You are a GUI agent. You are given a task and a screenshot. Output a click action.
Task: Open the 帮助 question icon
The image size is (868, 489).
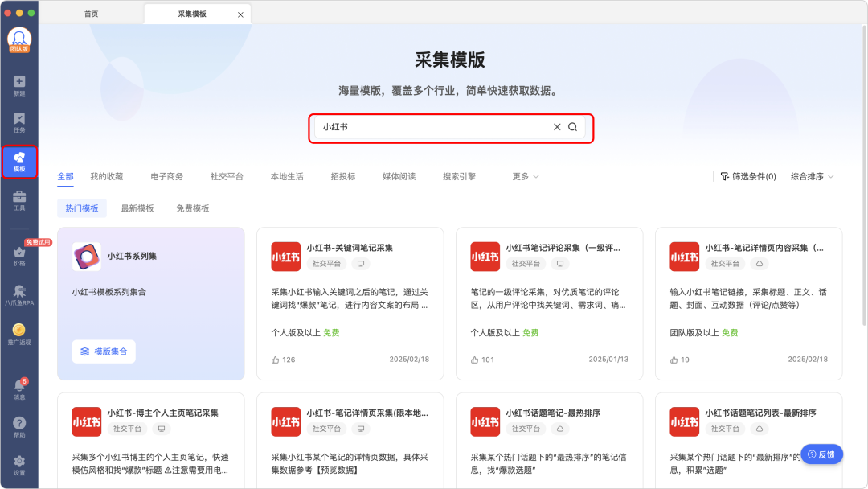[19, 427]
